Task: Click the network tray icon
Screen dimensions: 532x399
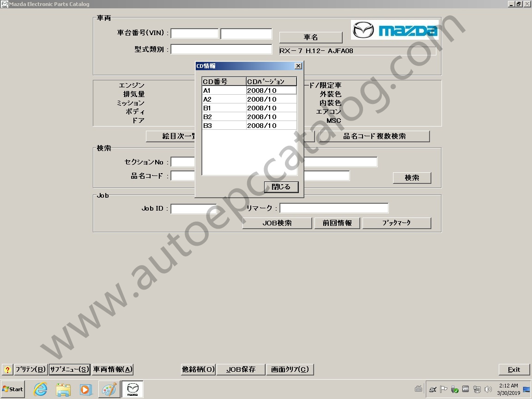Action: tap(477, 389)
